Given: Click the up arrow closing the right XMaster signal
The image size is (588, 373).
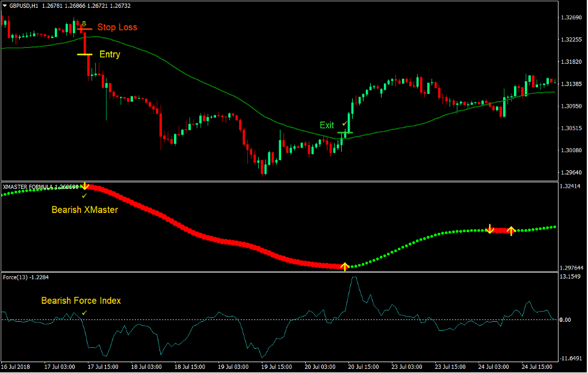Looking at the screenshot, I should [511, 230].
